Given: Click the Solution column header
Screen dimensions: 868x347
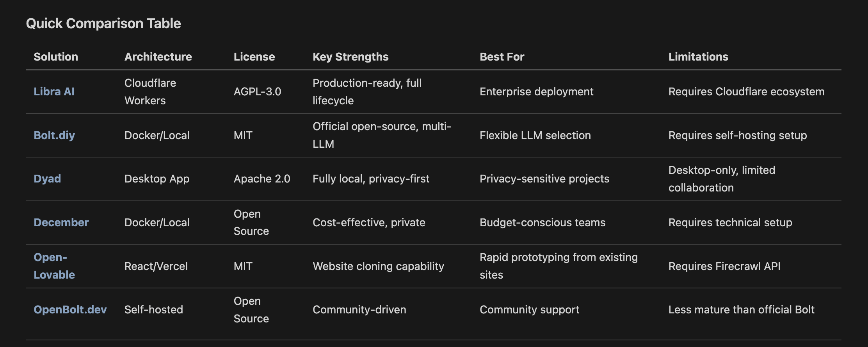Looking at the screenshot, I should pos(56,57).
